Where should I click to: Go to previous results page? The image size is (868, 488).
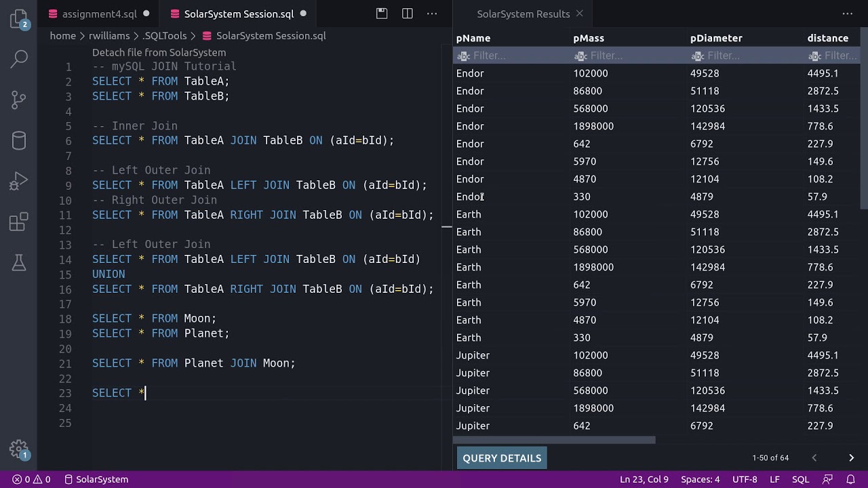[814, 458]
